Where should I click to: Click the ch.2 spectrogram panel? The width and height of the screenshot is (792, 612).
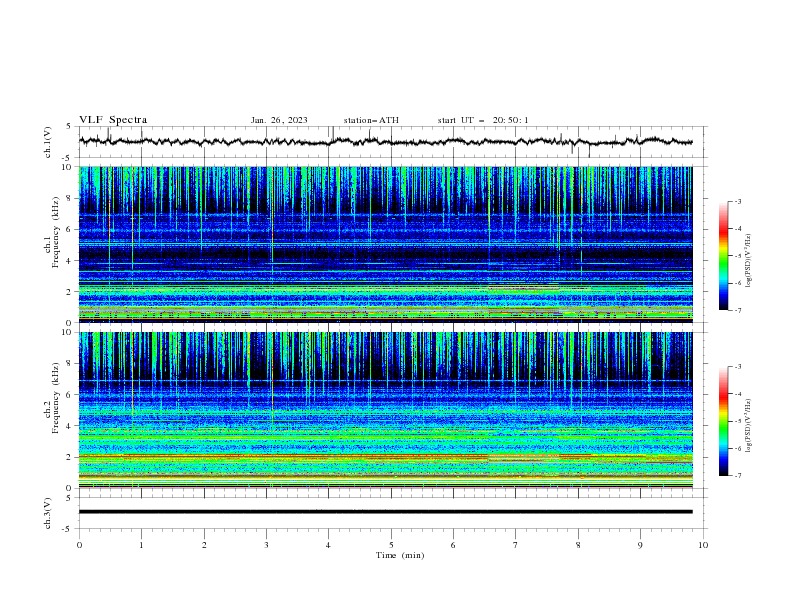[x=385, y=410]
